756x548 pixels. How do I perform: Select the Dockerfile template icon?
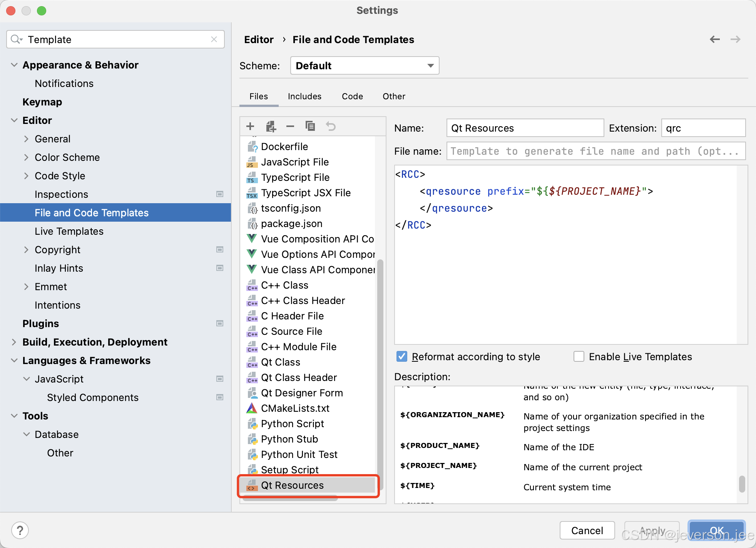252,147
